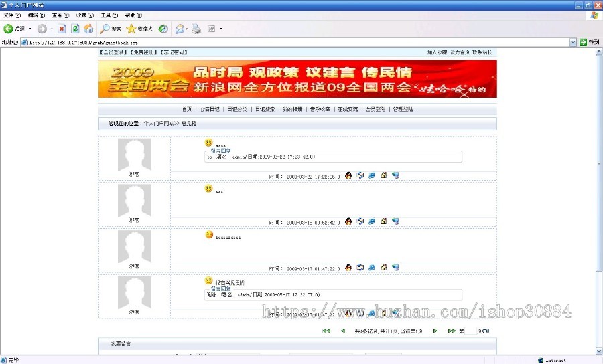Click the house icon in the 09:52:42 message row

pos(384,221)
